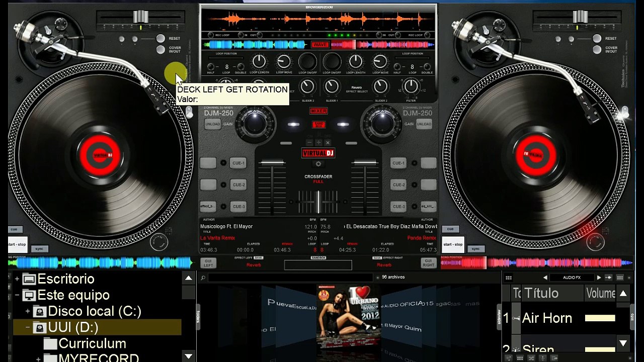
Task: Open the BROWSER/ZOOM header tab
Action: 318,7
